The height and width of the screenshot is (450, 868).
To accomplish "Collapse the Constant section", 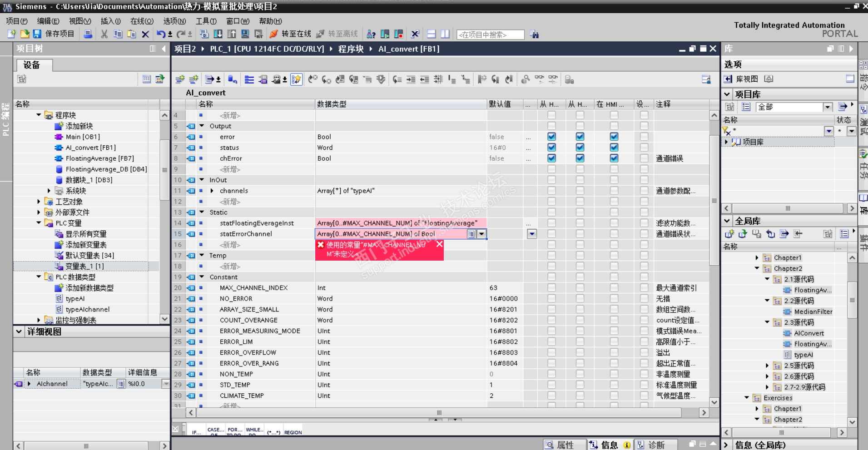I will [202, 277].
